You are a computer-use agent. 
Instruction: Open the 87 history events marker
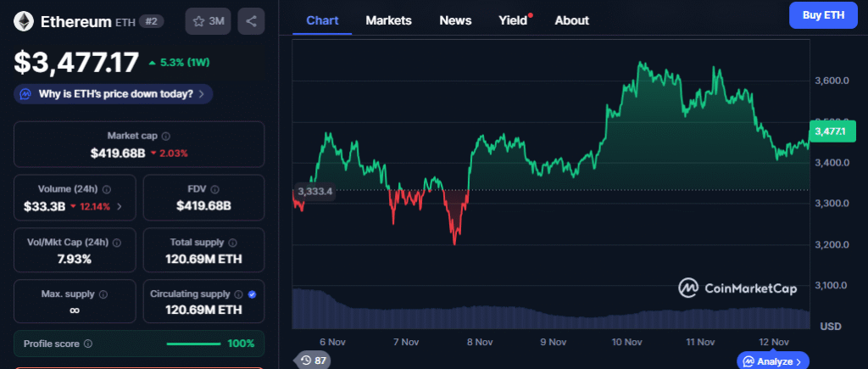(312, 361)
